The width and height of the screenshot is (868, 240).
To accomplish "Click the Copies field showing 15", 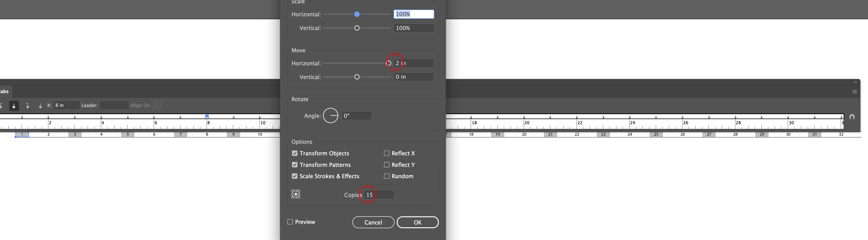I will coord(379,195).
